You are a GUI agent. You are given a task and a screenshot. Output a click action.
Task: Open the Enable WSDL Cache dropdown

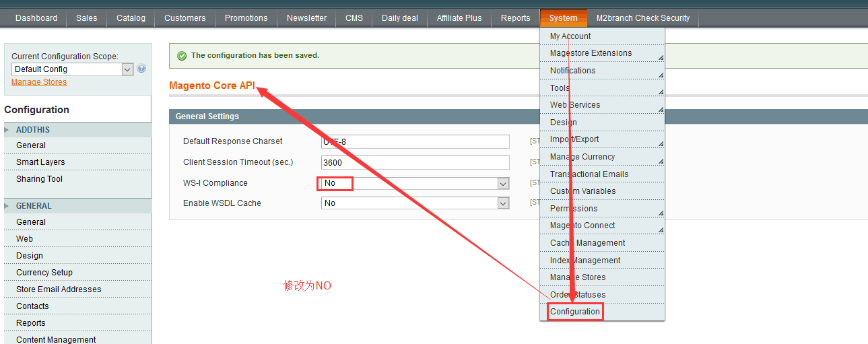(414, 203)
